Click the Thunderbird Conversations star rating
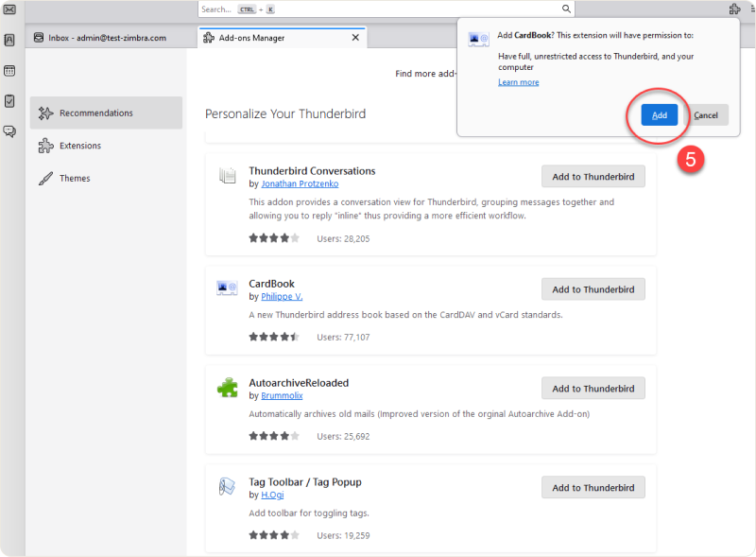 click(274, 238)
